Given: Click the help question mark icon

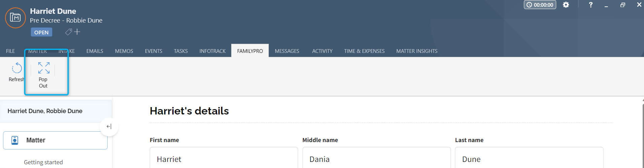Looking at the screenshot, I should pos(591,5).
